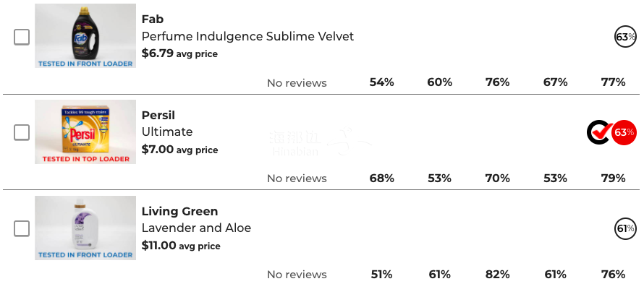This screenshot has width=644, height=284.
Task: Open the Fab brand title link
Action: tap(153, 20)
